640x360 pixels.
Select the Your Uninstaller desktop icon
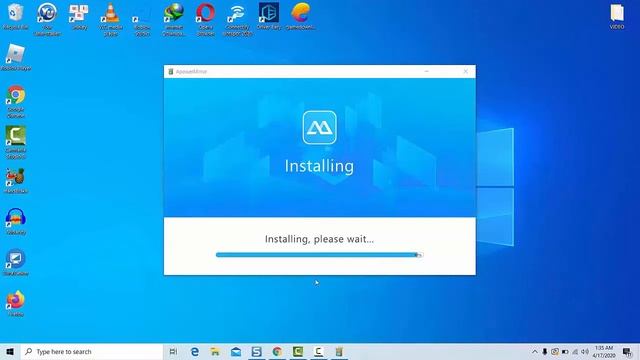coord(47,19)
